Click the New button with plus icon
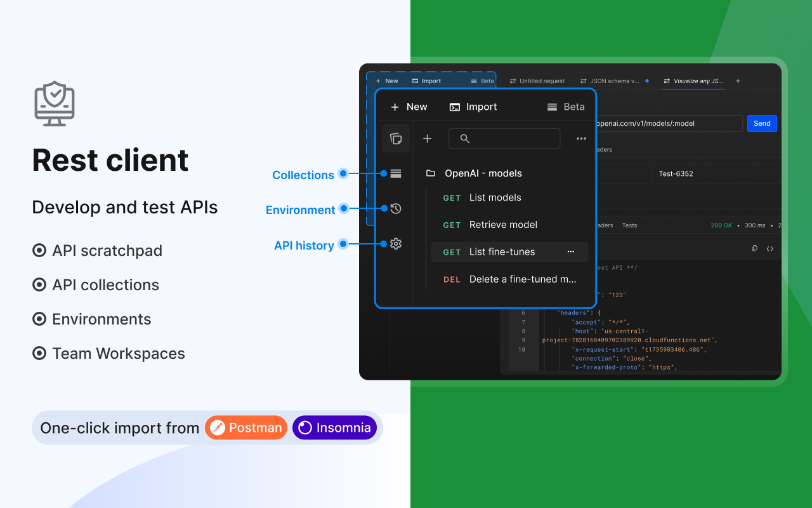Screen dimensions: 812x508 click(x=409, y=107)
